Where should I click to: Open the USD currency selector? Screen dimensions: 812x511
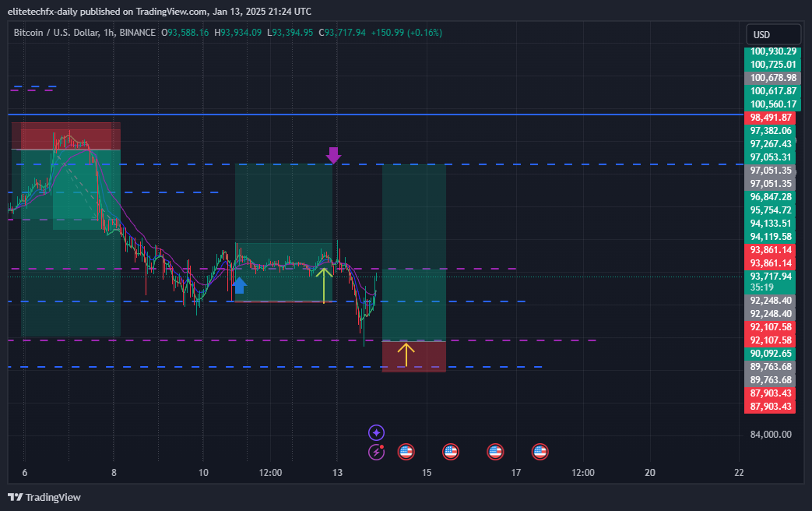773,35
